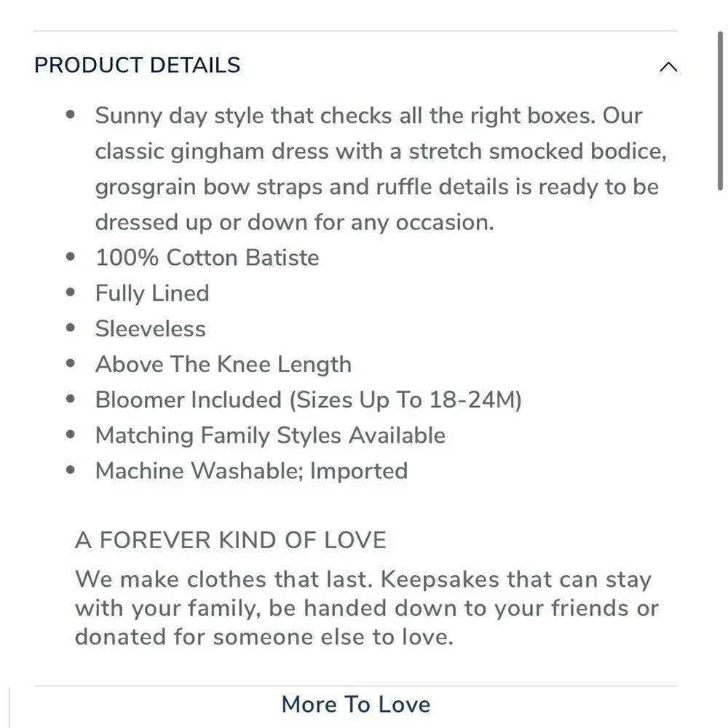Click the We make clothes that last paragraph
This screenshot has width=728, height=728.
click(x=367, y=608)
